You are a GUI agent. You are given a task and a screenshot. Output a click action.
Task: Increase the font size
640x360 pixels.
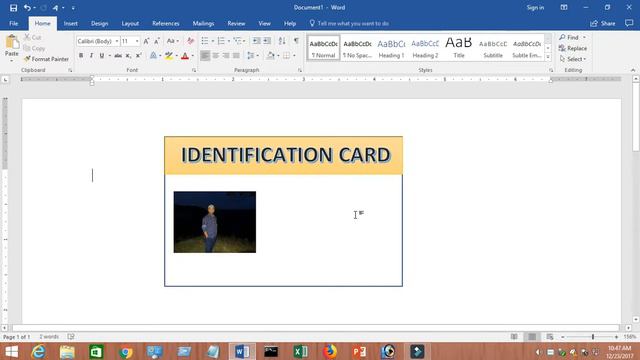[x=146, y=41]
